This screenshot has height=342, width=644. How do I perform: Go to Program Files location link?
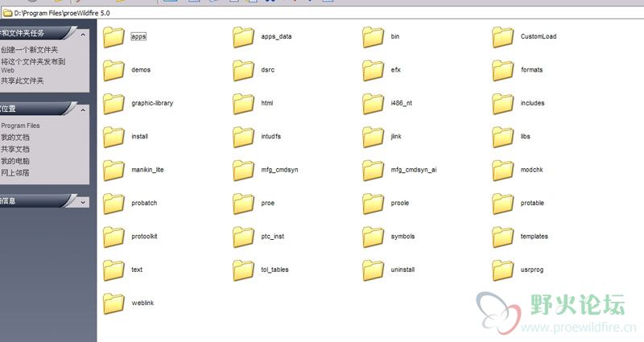tap(20, 126)
